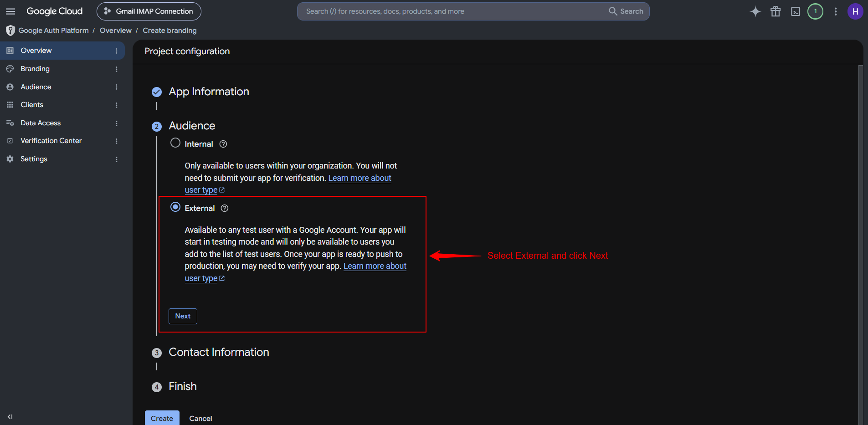Open the gift free trial icon

coord(776,11)
